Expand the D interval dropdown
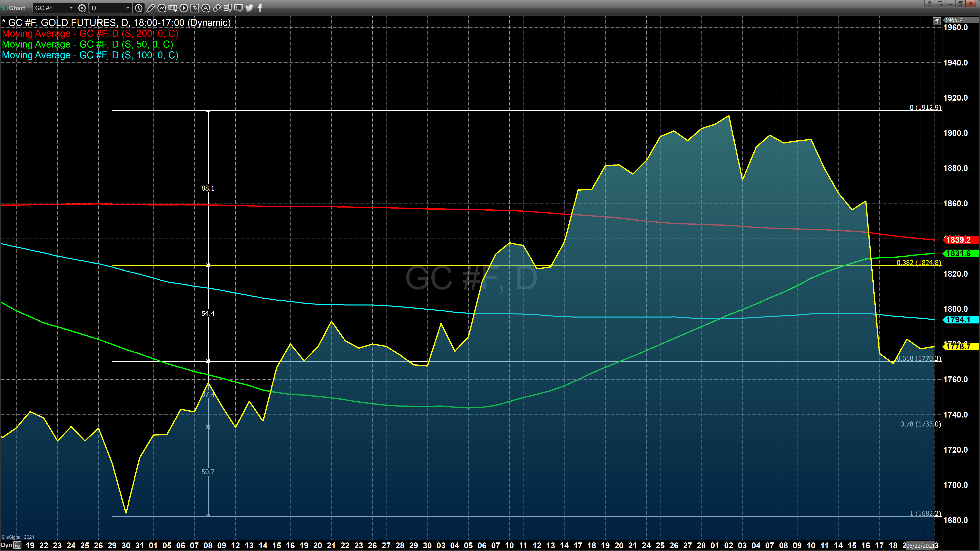Screen dimensions: 980x551 pos(127,8)
